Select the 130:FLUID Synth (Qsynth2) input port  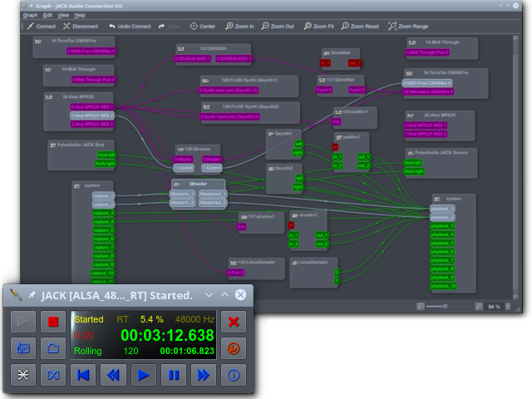[229, 116]
